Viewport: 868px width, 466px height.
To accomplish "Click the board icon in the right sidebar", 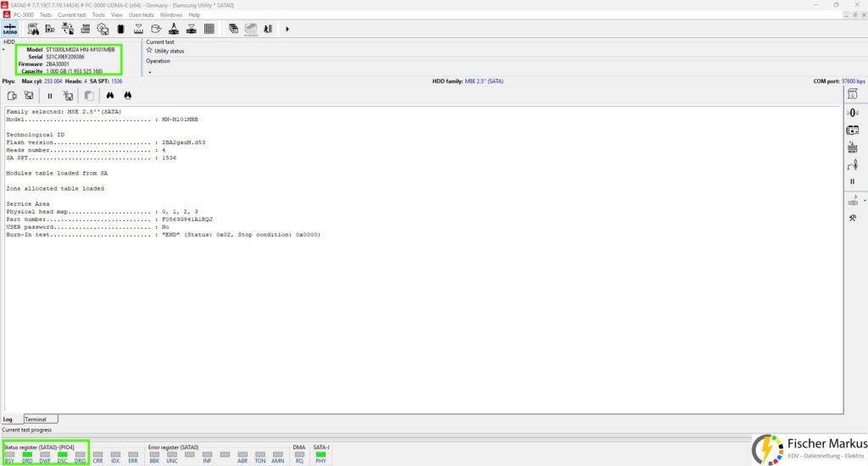I will pos(853,130).
